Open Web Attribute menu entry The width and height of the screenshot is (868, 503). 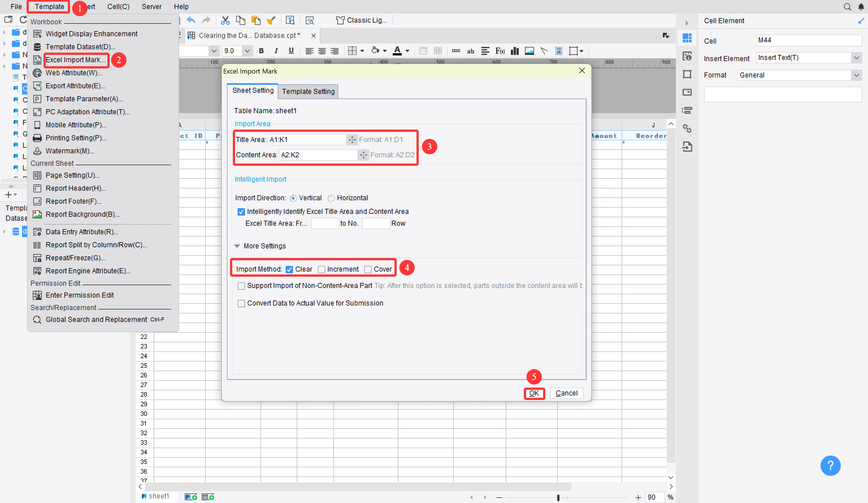[x=74, y=73]
